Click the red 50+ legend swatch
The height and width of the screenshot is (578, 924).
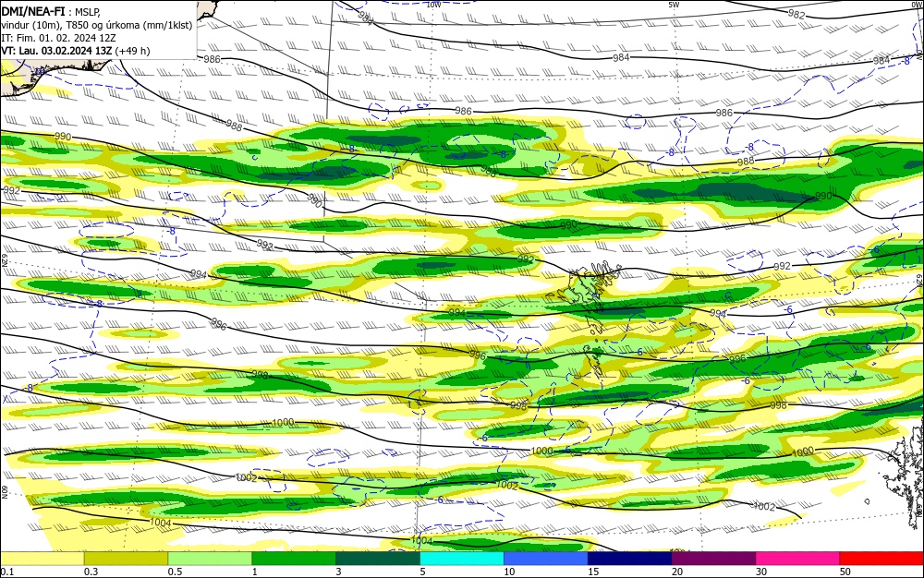(881, 559)
